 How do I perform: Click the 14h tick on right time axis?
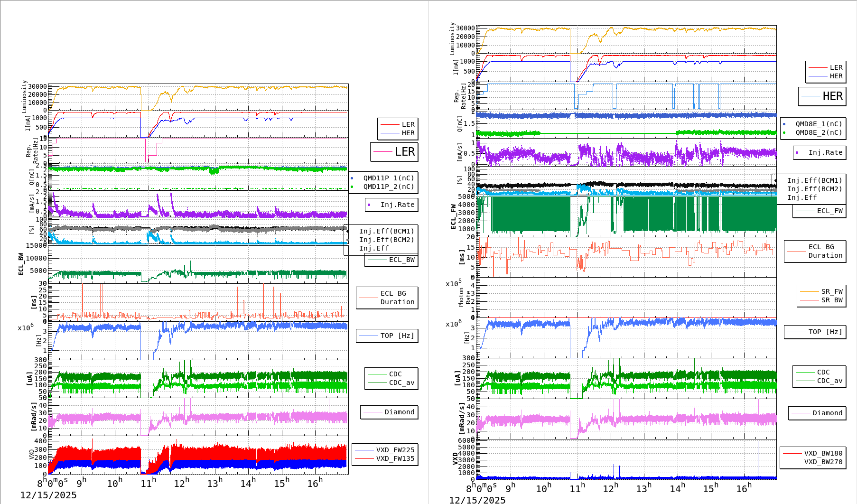[676, 488]
